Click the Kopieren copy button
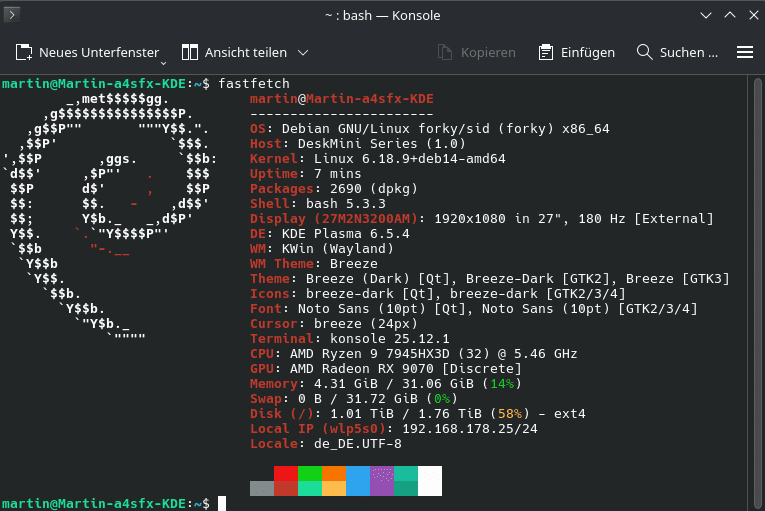765x511 pixels. point(476,52)
